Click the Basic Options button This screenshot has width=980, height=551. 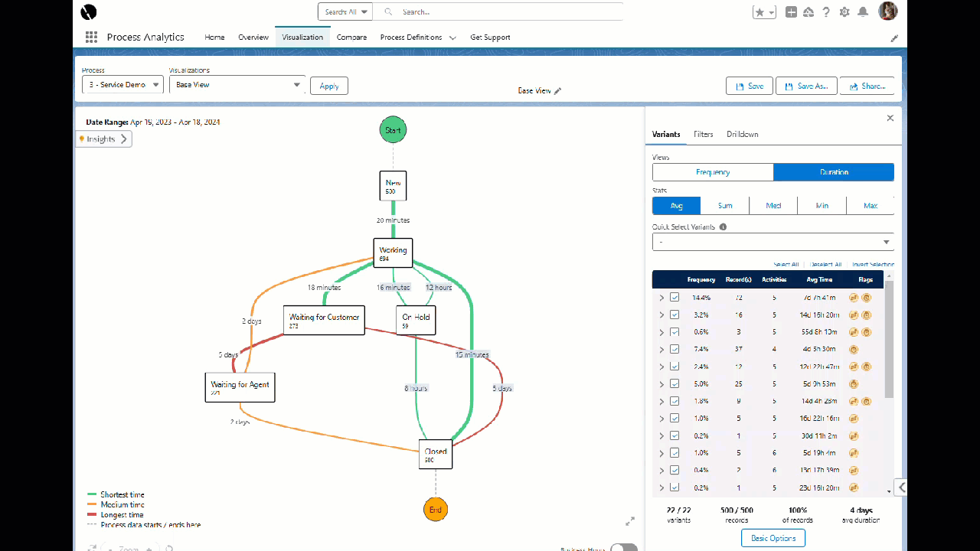(x=773, y=538)
